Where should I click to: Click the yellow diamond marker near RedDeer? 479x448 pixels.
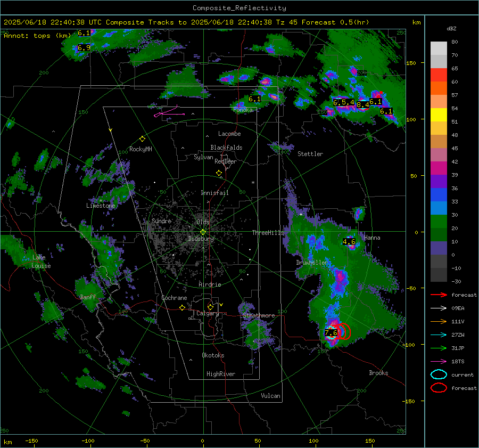click(219, 173)
